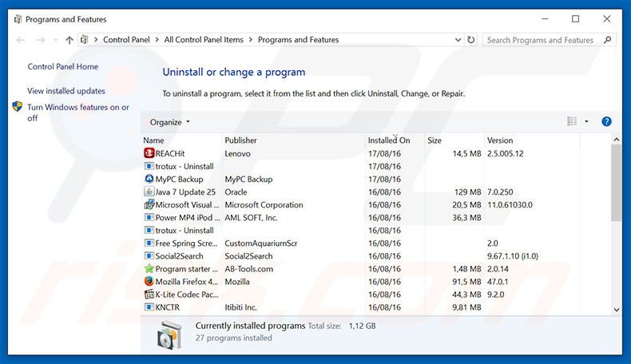Click the Social2Search program icon

click(149, 256)
